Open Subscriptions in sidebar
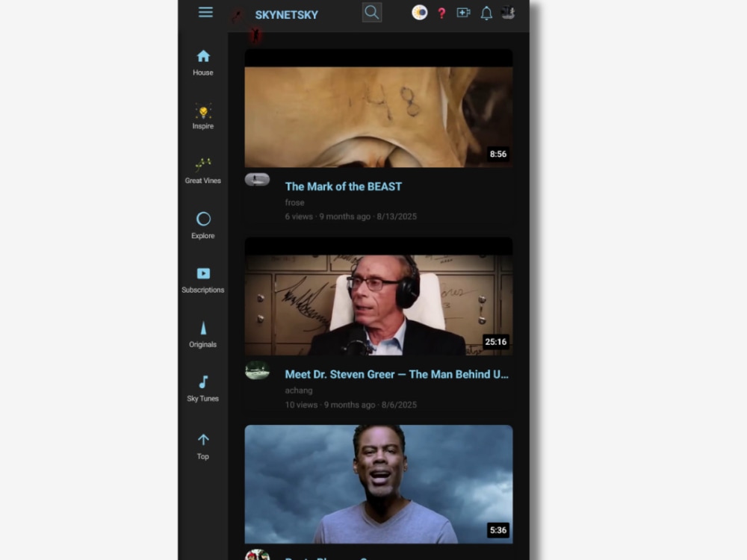 (203, 280)
